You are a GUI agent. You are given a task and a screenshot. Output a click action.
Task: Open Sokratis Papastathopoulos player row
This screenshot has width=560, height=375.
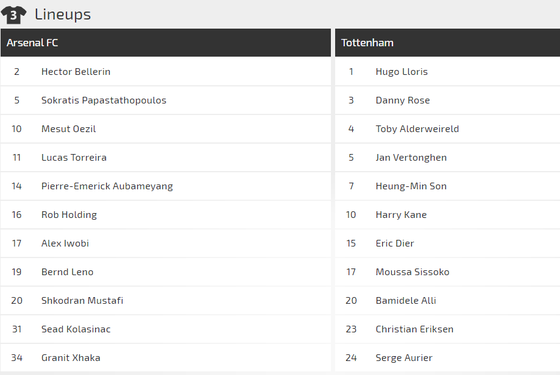pyautogui.click(x=166, y=100)
